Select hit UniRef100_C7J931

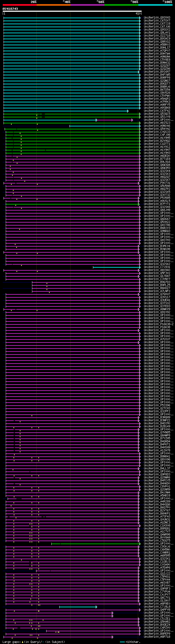click(157, 267)
